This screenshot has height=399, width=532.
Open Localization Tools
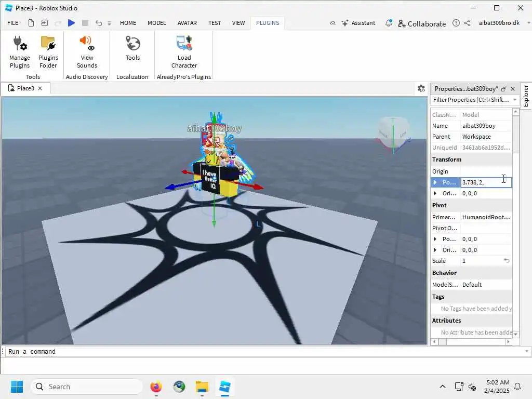(132, 48)
